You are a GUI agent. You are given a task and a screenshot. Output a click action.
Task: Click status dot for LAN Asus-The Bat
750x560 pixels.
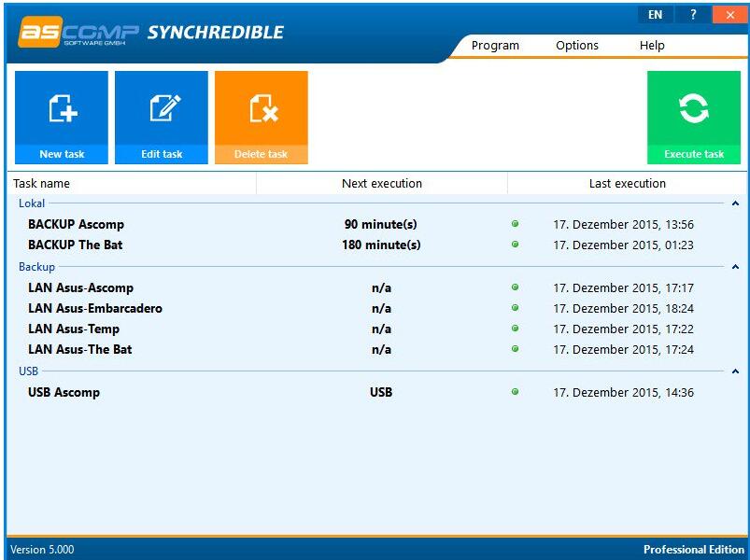(x=516, y=349)
